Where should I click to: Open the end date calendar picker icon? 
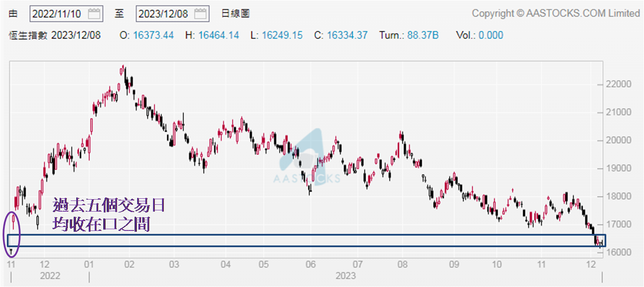pos(200,14)
